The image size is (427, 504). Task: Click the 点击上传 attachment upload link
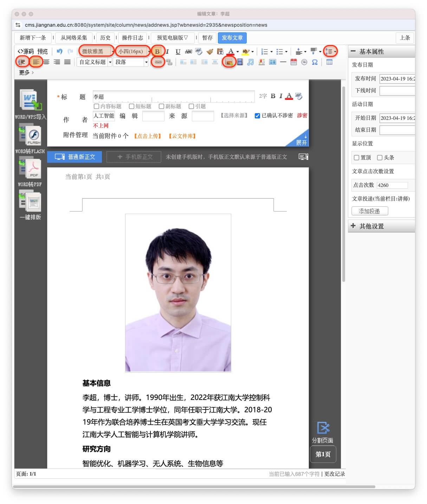pyautogui.click(x=148, y=136)
